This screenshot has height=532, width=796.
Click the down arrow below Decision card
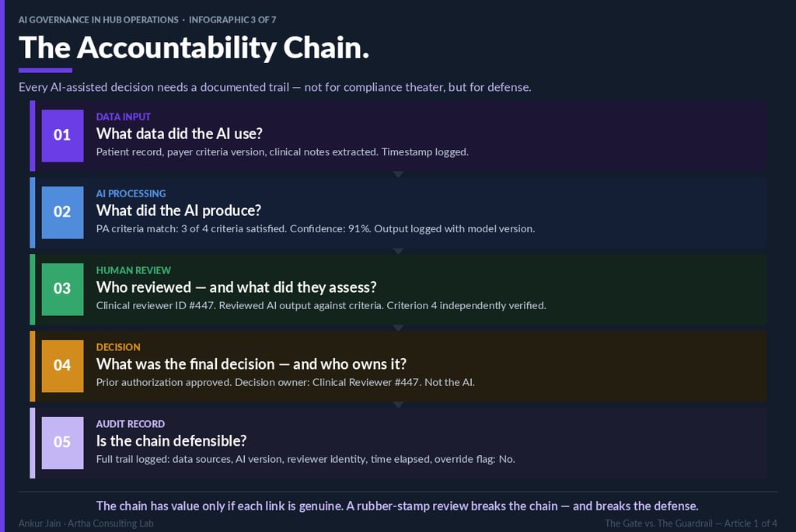[398, 405]
